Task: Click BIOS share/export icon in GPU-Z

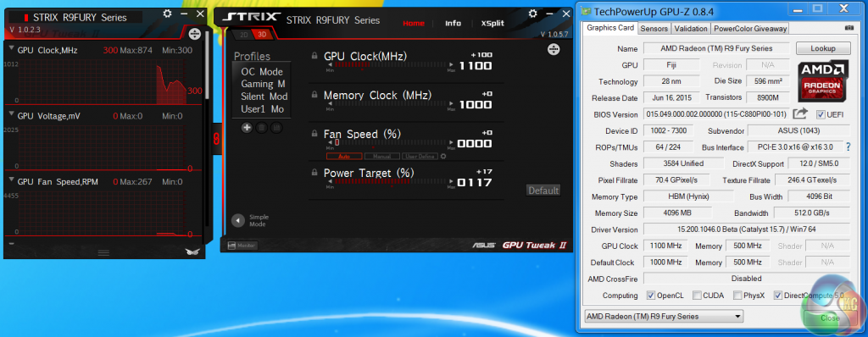Action: click(x=800, y=114)
